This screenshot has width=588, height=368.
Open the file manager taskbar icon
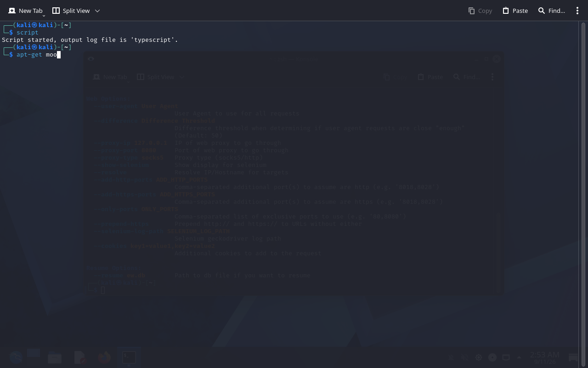click(x=55, y=357)
